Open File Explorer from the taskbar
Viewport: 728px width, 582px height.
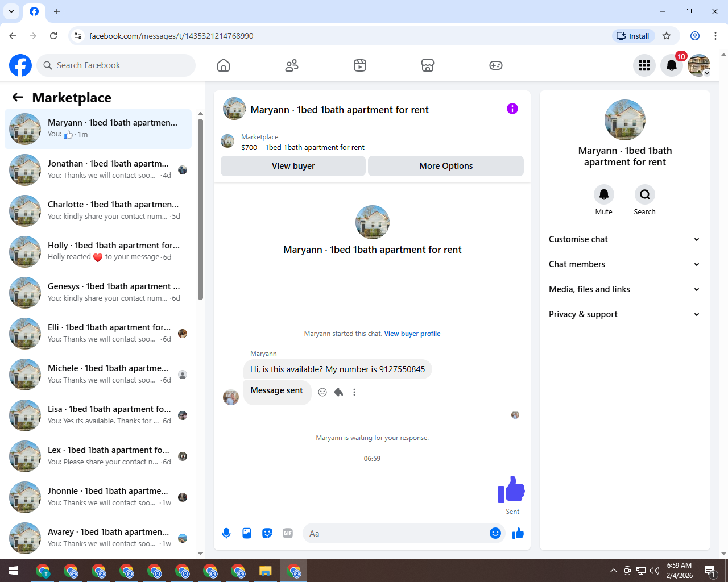(x=266, y=571)
